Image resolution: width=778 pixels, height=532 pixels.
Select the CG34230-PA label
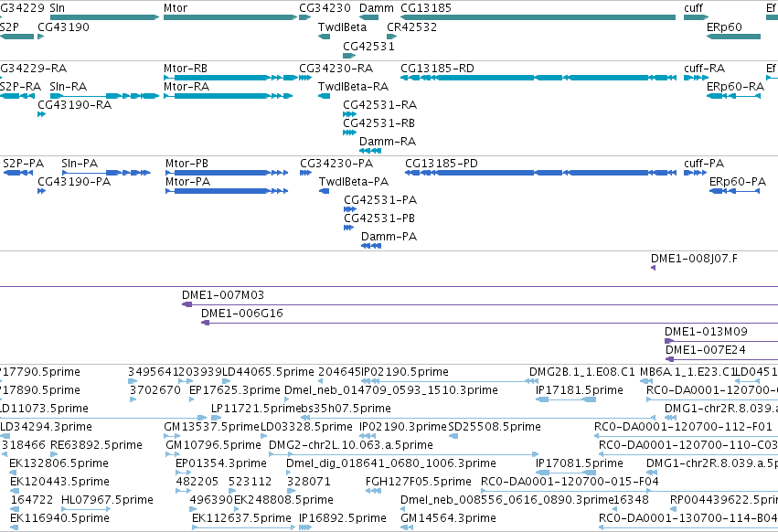(x=336, y=164)
